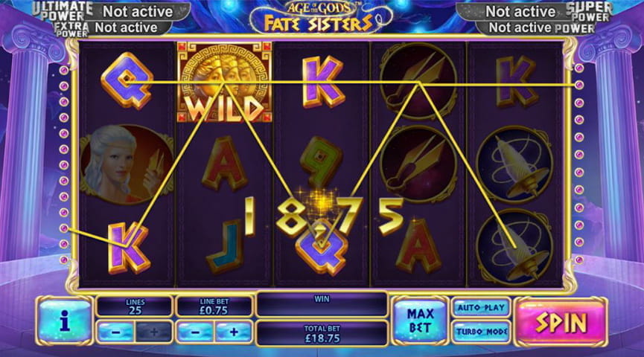Screen dimensions: 644x357
Task: Toggle Auto Play
Action: pyautogui.click(x=481, y=308)
